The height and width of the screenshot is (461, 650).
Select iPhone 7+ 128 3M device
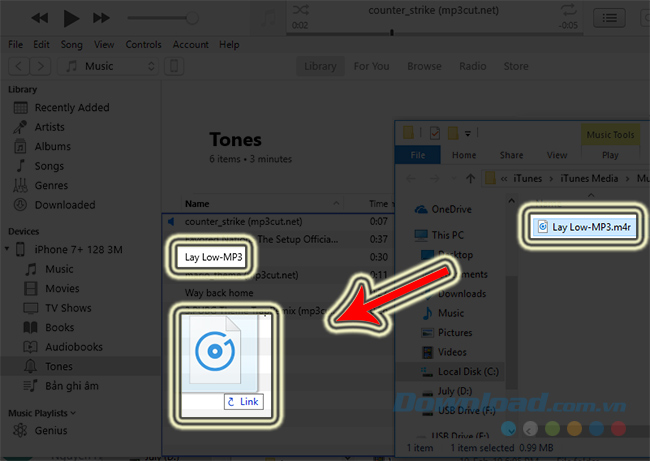(78, 250)
